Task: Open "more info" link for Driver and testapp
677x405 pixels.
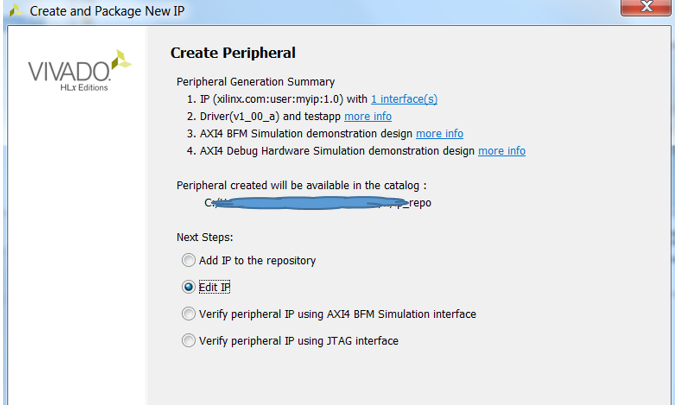Action: click(x=368, y=116)
